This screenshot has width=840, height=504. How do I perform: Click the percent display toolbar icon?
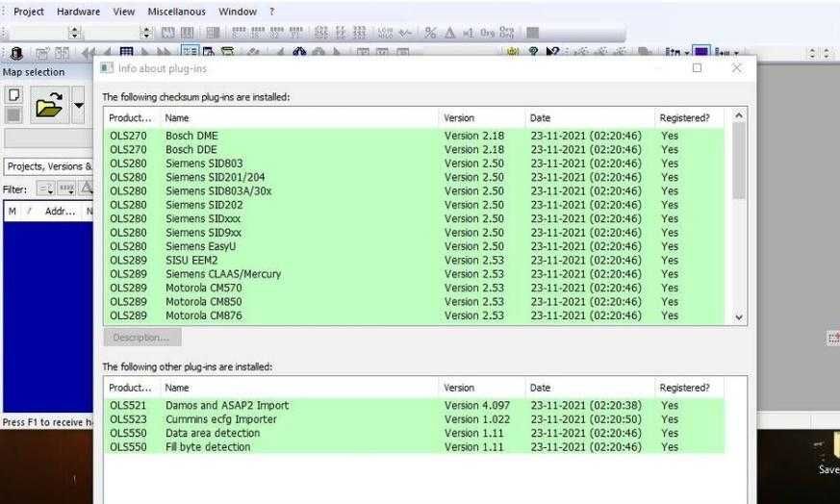point(430,33)
